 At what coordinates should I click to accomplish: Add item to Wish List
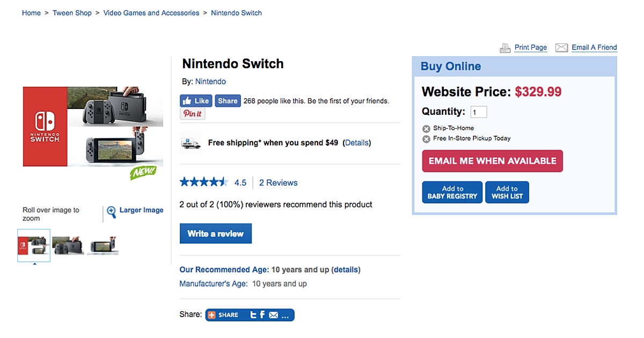point(507,193)
